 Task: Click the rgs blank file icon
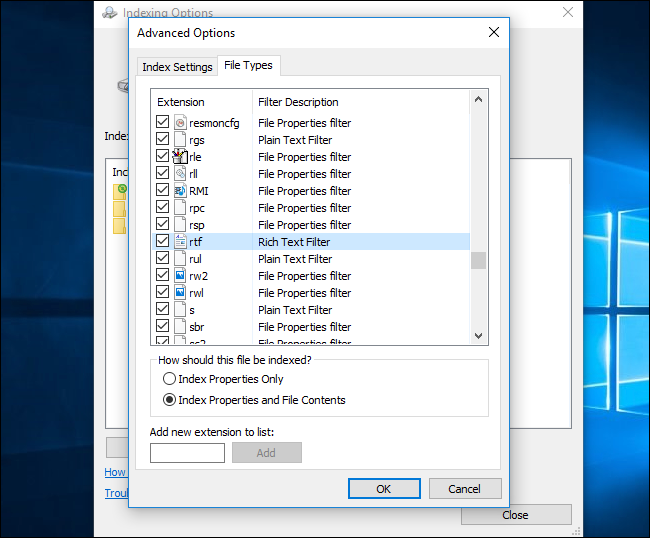click(x=180, y=140)
